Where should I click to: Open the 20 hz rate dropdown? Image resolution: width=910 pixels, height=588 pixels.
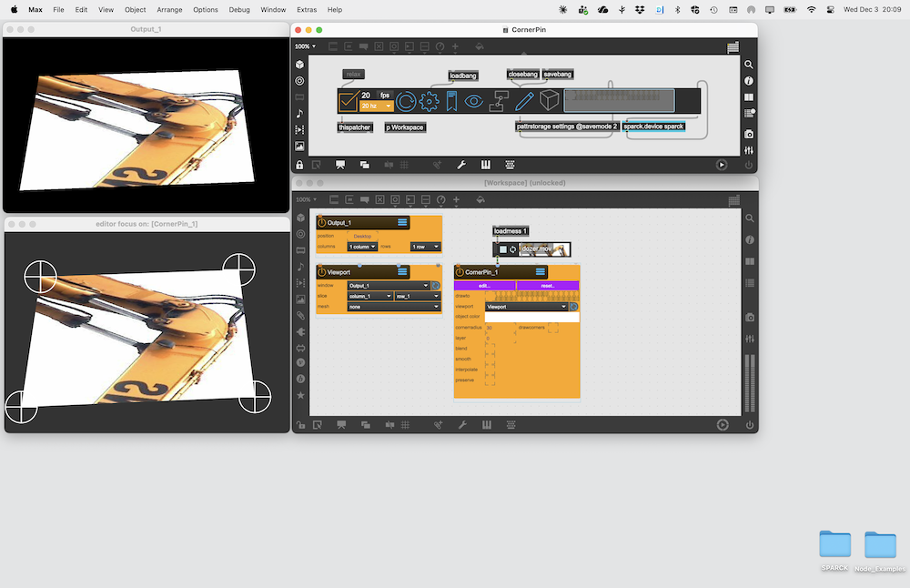pyautogui.click(x=377, y=106)
